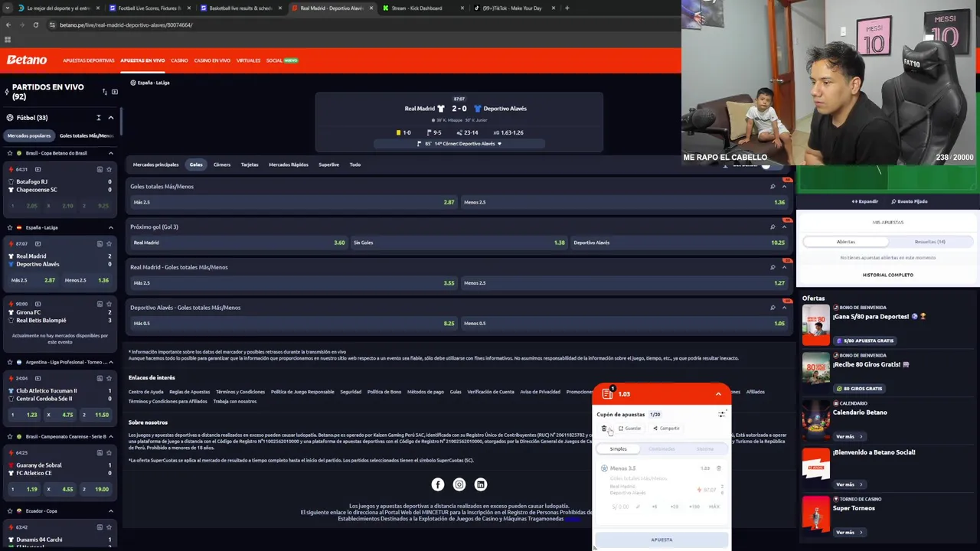Collapse Próximo gol (Gol 3) market

pyautogui.click(x=784, y=227)
